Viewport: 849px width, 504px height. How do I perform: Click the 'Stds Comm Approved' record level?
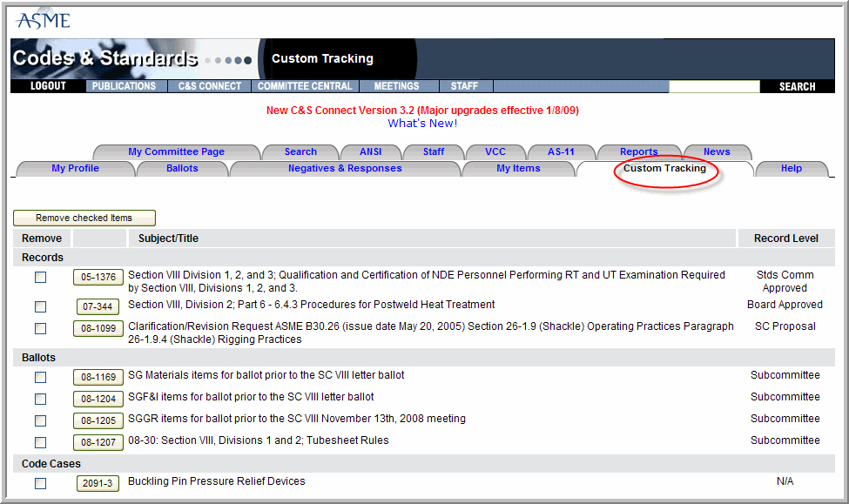point(785,281)
